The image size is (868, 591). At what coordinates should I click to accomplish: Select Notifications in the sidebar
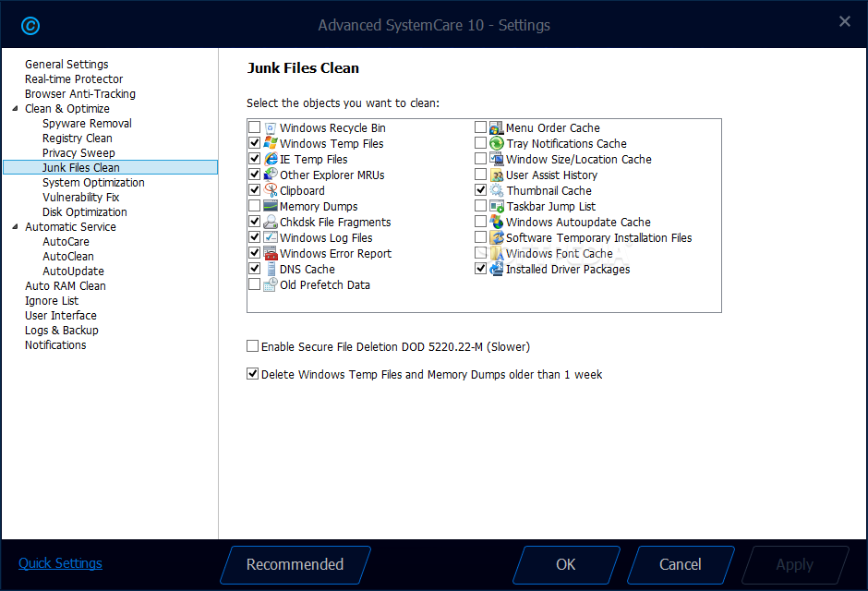(55, 345)
